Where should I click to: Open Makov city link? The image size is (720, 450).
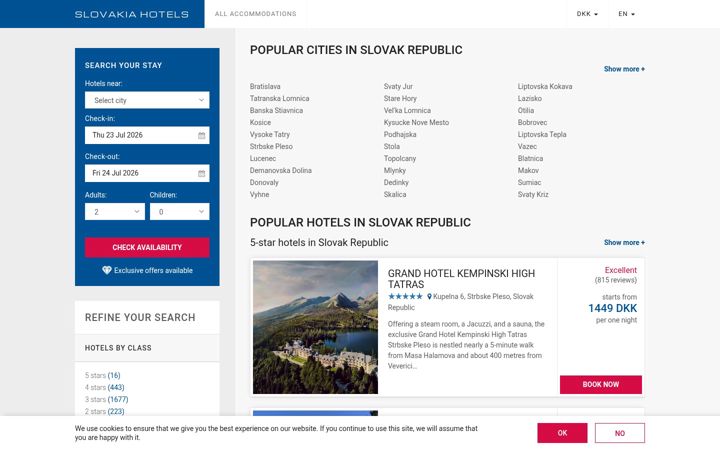pyautogui.click(x=528, y=170)
